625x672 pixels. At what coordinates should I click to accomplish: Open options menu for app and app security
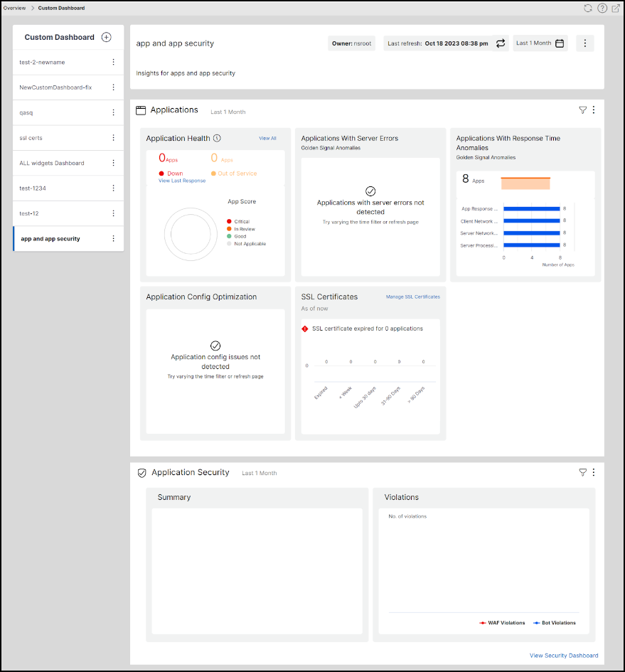pos(113,239)
